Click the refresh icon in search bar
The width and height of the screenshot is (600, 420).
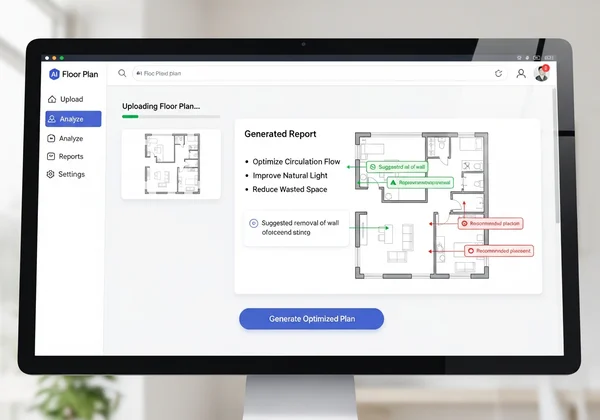[498, 73]
